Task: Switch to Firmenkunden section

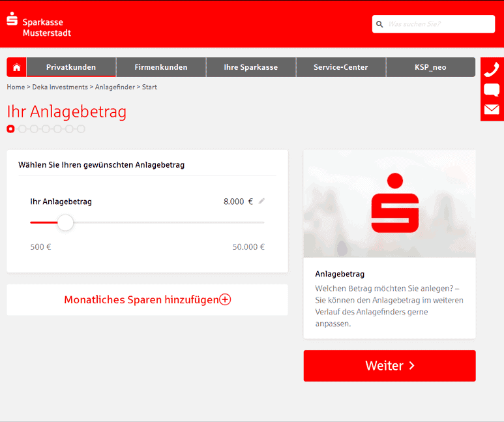Action: coord(161,67)
